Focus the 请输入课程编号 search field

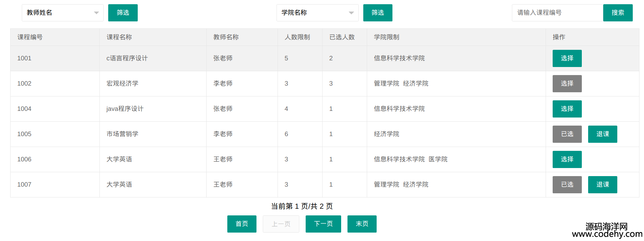point(557,13)
